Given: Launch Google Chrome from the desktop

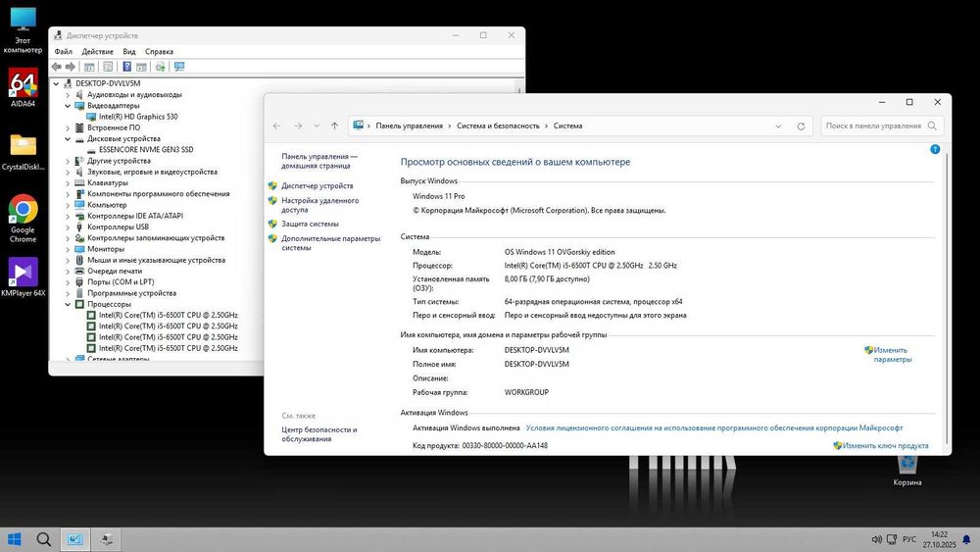Looking at the screenshot, I should (x=23, y=219).
